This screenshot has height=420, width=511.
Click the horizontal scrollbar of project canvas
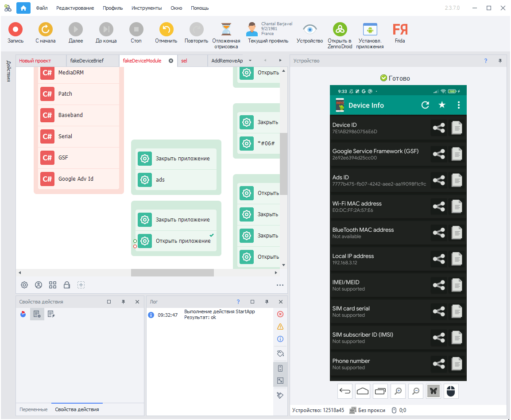pyautogui.click(x=172, y=273)
